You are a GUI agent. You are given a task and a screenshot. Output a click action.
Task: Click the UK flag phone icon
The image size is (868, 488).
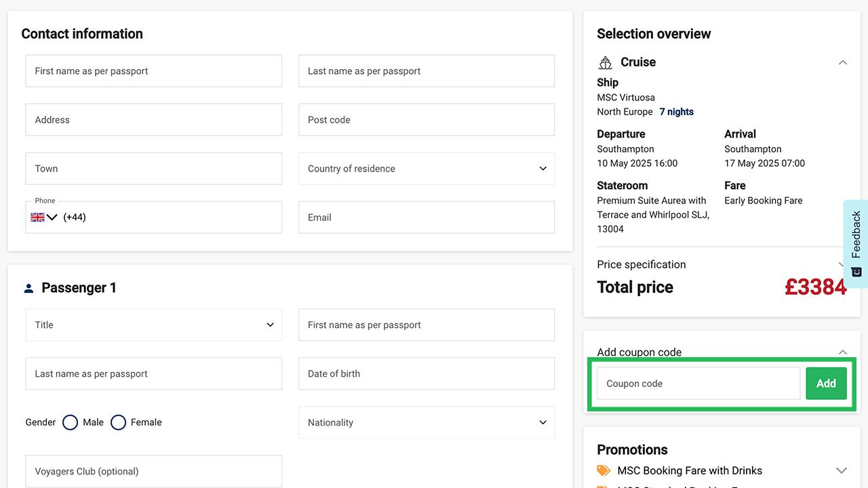(x=38, y=218)
